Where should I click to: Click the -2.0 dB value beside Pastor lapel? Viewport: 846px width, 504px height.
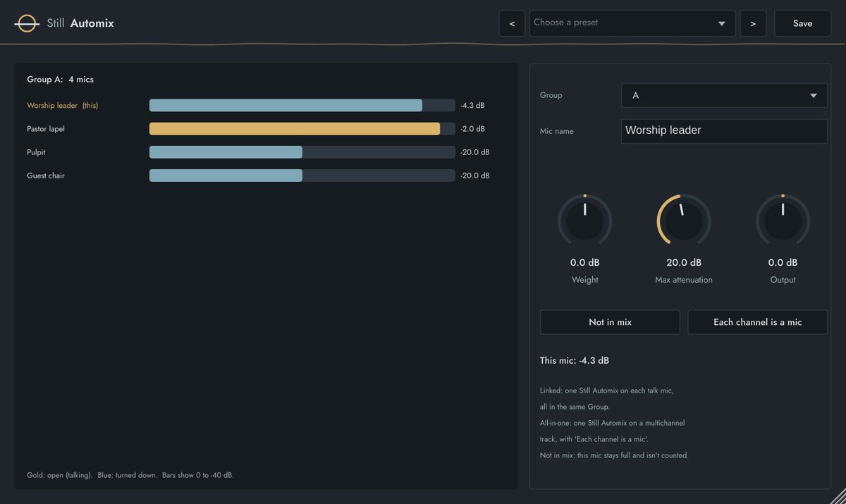[x=472, y=129]
